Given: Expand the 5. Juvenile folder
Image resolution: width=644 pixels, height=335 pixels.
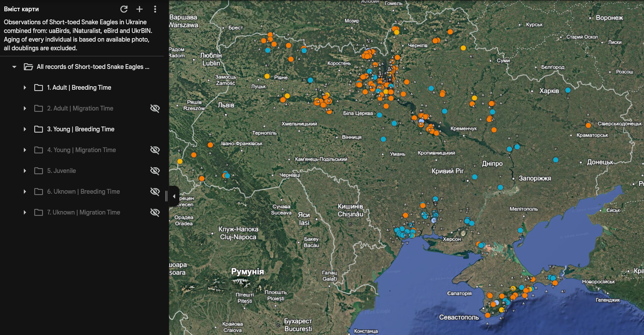Looking at the screenshot, I should [x=25, y=171].
